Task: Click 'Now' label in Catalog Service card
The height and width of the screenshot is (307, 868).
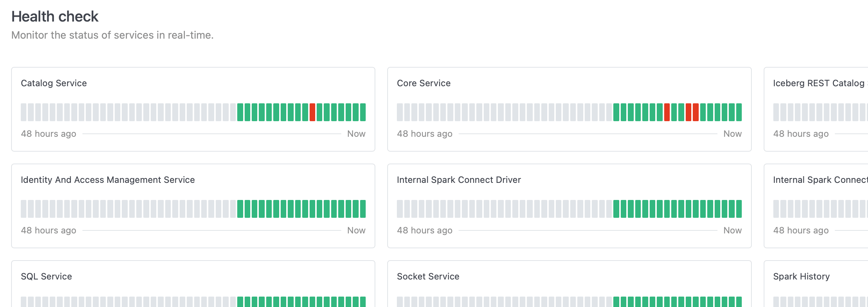Action: 356,134
